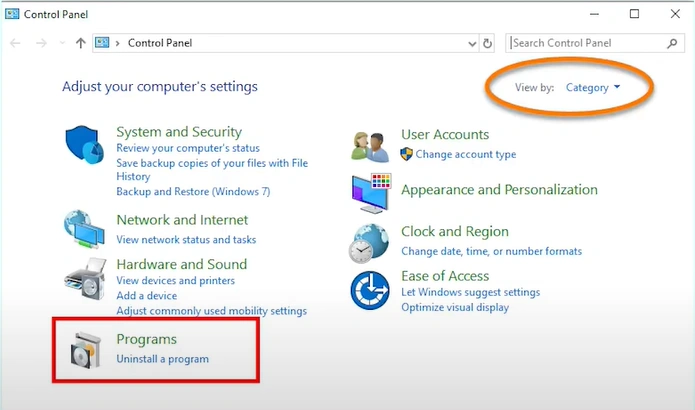Image resolution: width=695 pixels, height=410 pixels.
Task: Open System and Security category
Action: click(179, 132)
